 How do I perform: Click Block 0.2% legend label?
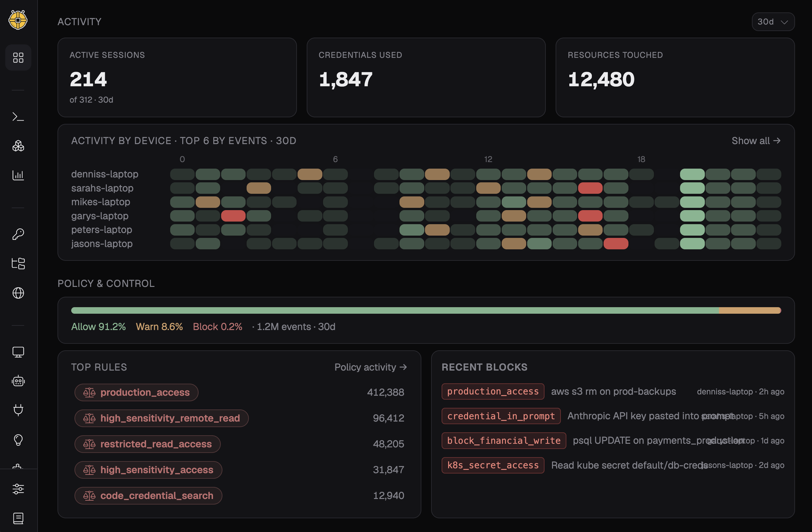click(x=218, y=327)
